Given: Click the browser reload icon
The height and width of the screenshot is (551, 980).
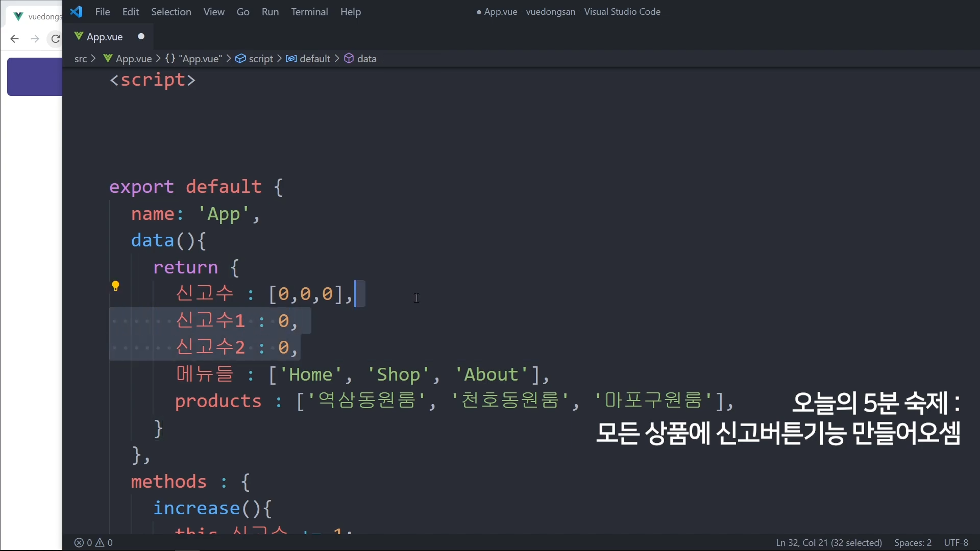Looking at the screenshot, I should (x=55, y=39).
